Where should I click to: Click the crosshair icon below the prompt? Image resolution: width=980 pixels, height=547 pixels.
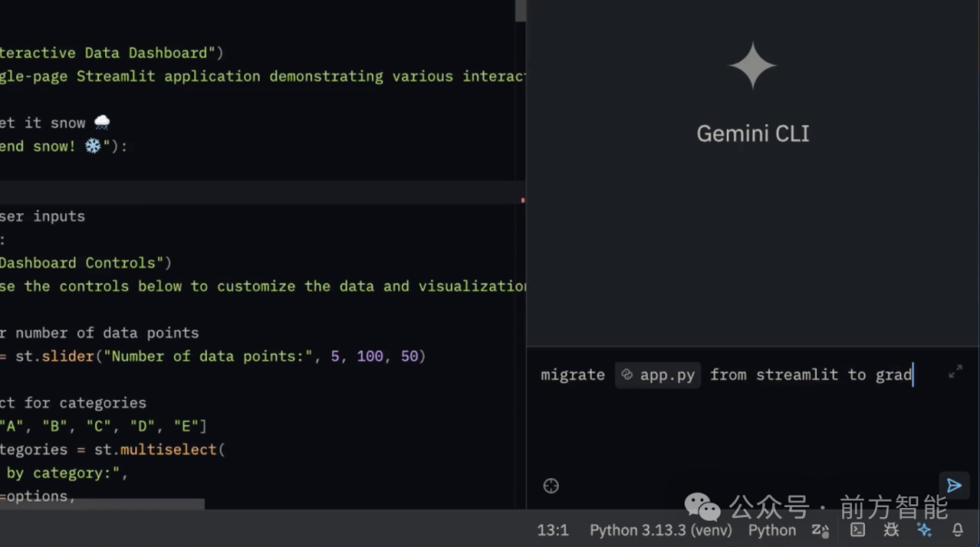tap(551, 485)
